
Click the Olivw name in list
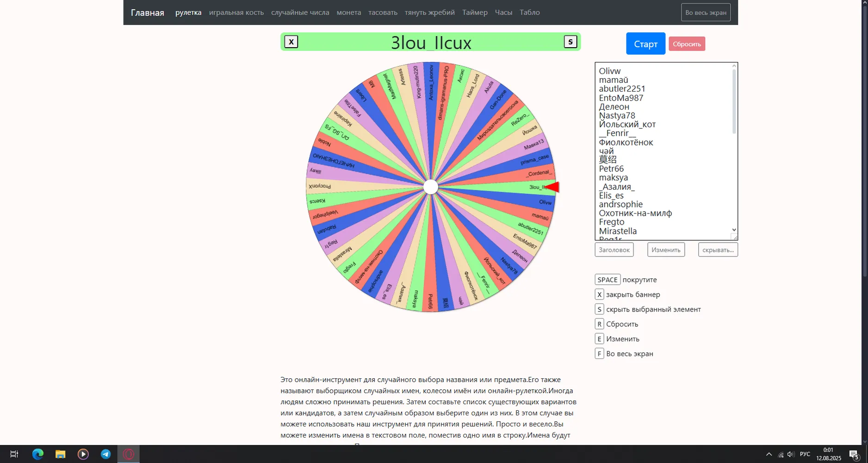click(610, 71)
